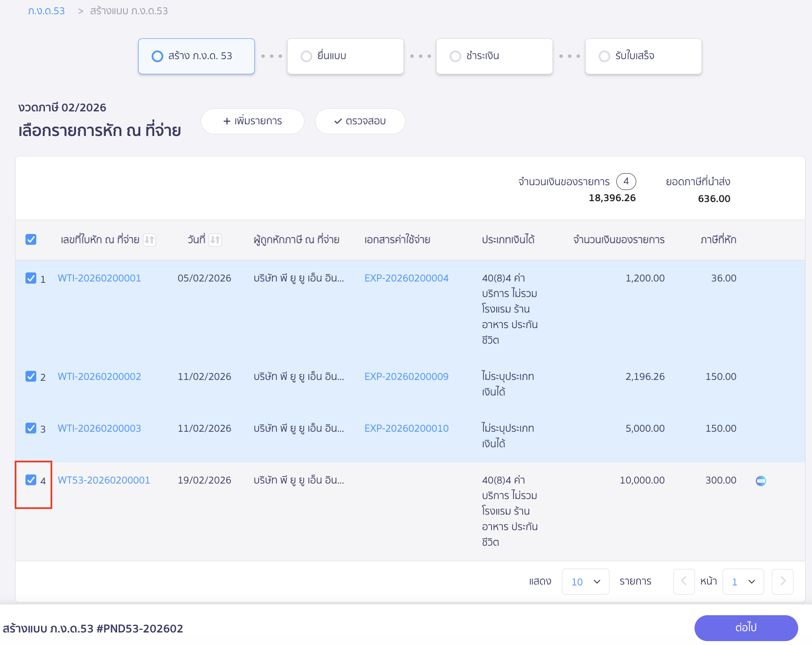Open expense document EXP-20260200009 link
812x645 pixels.
click(x=406, y=376)
